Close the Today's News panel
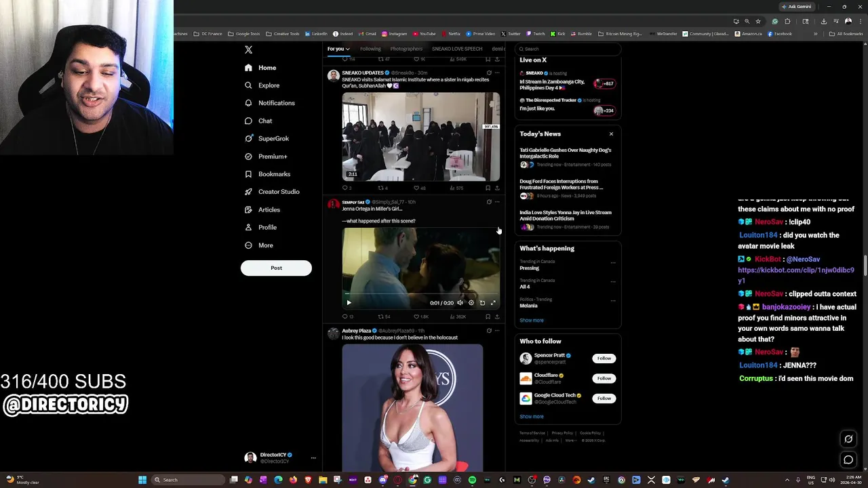Screen dimensions: 868x488 pos(611,134)
